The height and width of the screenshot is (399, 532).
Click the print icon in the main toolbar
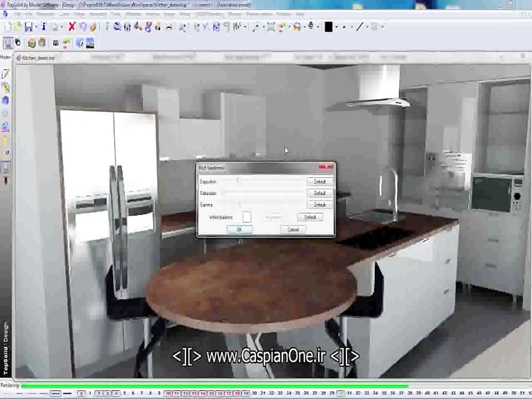click(54, 27)
